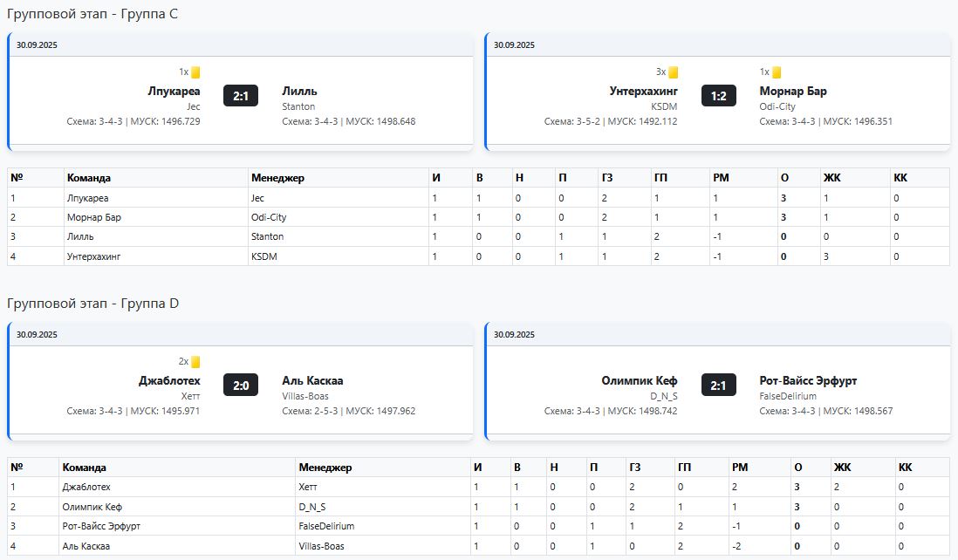The height and width of the screenshot is (560, 958).
Task: Select Аль Каскаа in the match card
Action: (x=312, y=380)
